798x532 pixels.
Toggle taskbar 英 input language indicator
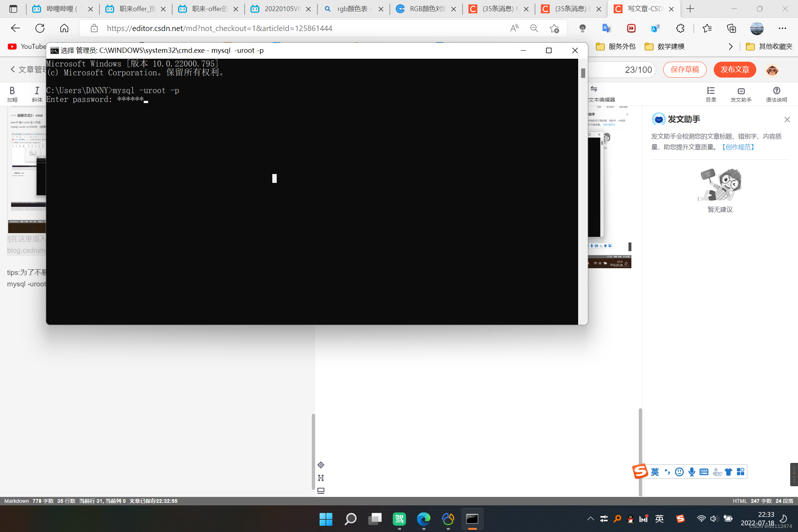[x=659, y=519]
